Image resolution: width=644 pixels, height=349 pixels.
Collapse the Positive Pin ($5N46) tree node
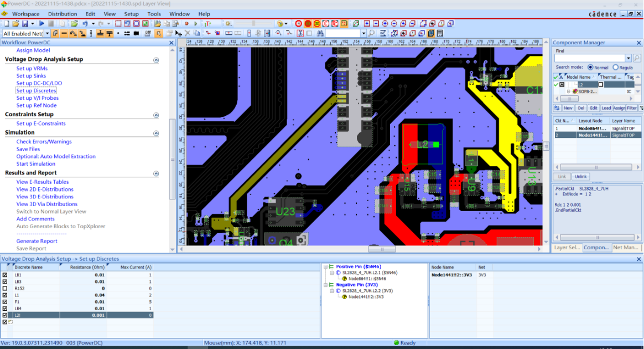[x=325, y=267]
